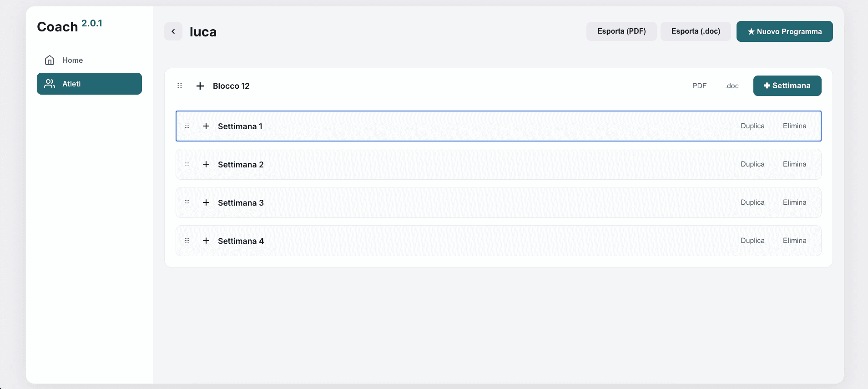
Task: Click the back chevron next to luca
Action: tap(173, 31)
